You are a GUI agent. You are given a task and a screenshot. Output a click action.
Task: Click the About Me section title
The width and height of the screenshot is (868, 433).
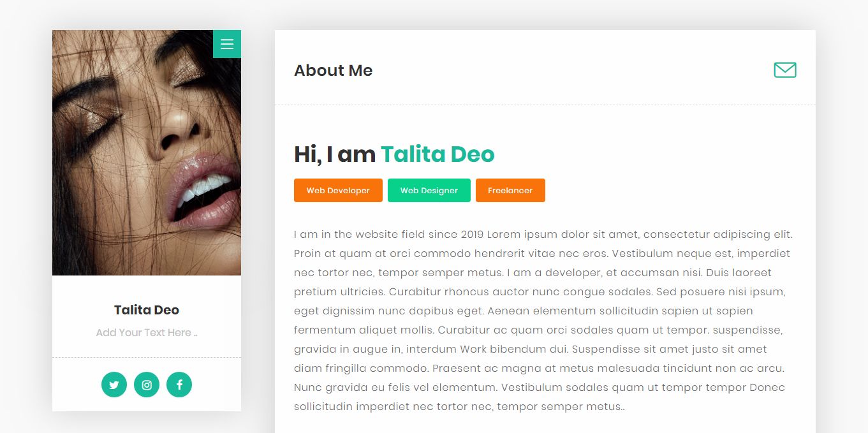[333, 70]
